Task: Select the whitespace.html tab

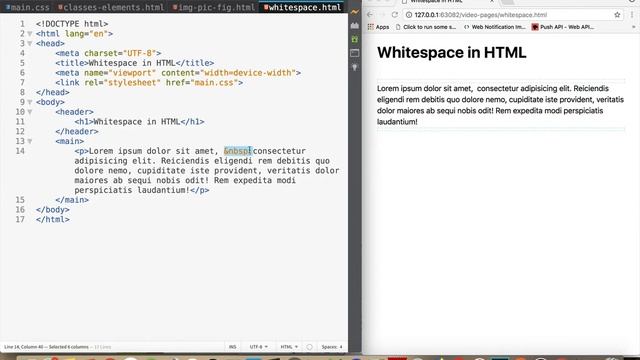Action: click(302, 7)
